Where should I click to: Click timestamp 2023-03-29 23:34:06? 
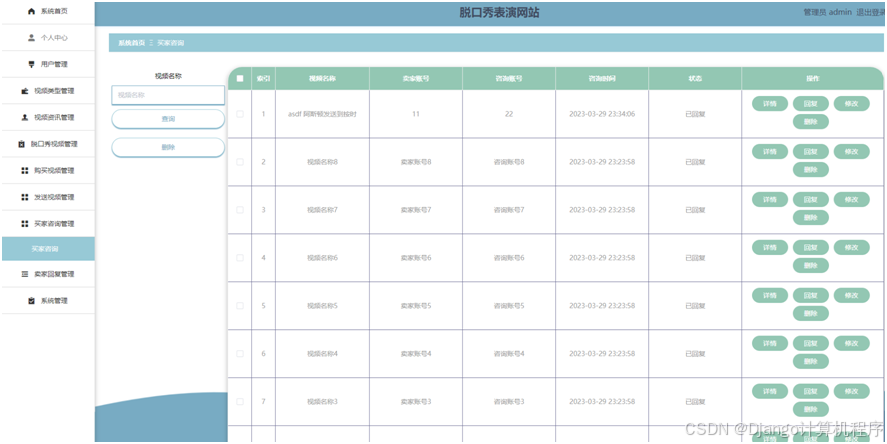tap(602, 114)
